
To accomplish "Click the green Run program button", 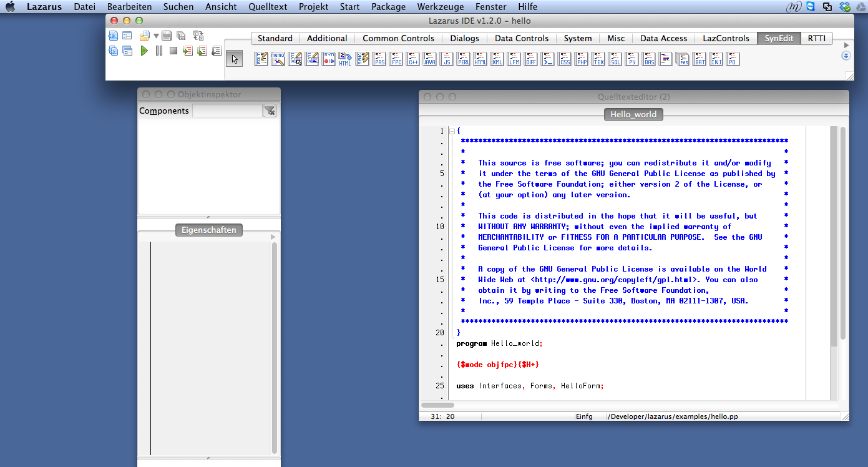I will tap(144, 51).
